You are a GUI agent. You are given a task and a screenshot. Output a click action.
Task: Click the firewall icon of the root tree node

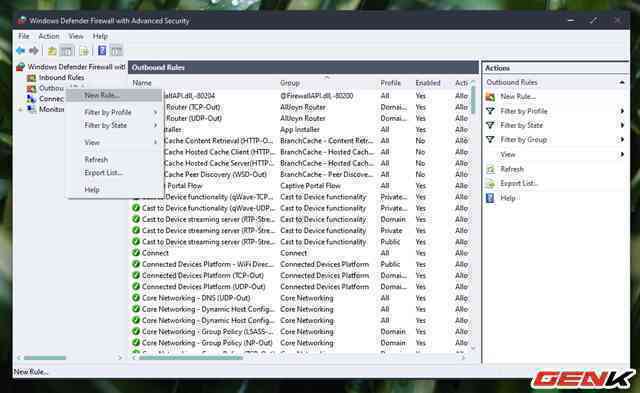click(21, 67)
